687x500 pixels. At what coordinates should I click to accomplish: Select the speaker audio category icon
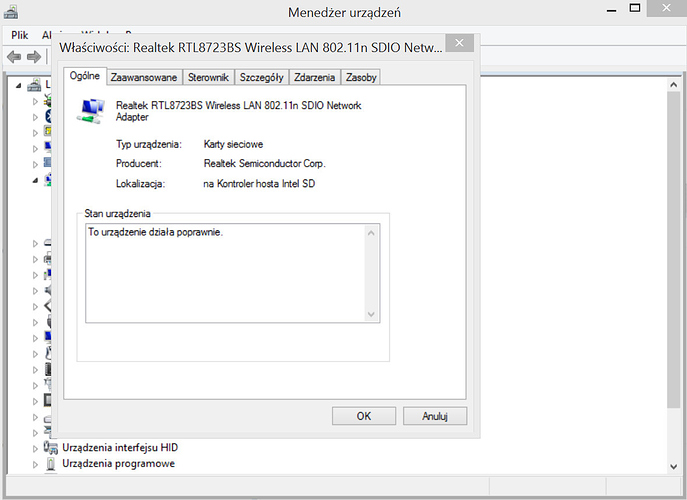48,290
